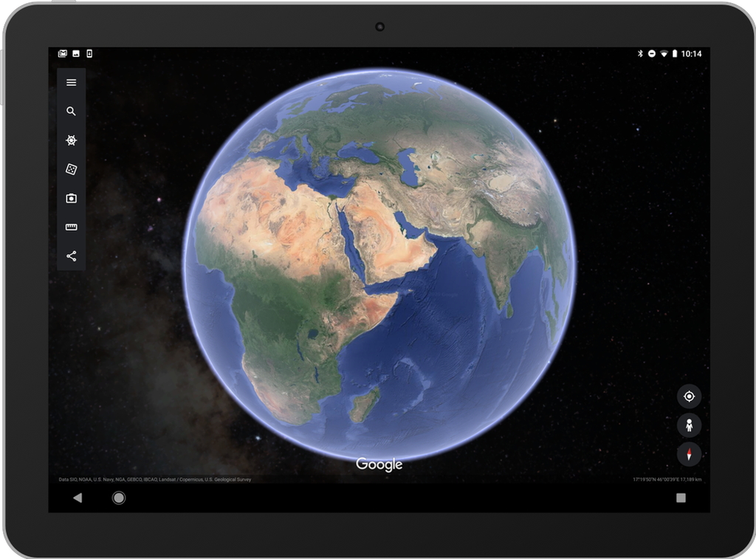The height and width of the screenshot is (559, 756).
Task: Tap the compass to reset orientation
Action: (x=689, y=454)
